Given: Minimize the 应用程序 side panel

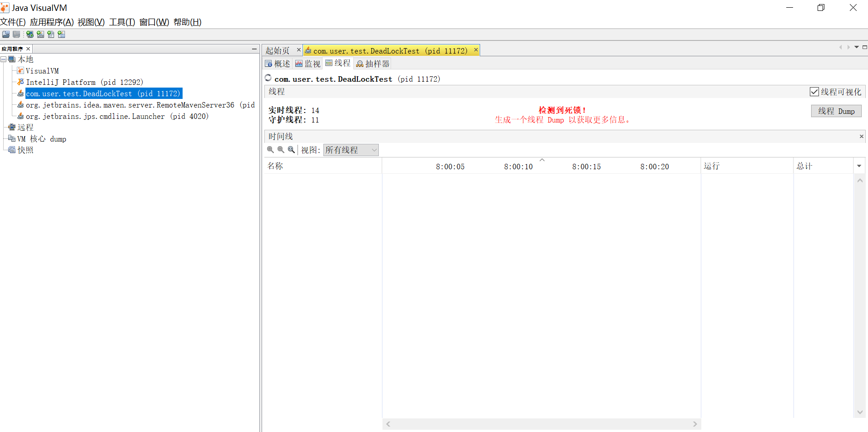Looking at the screenshot, I should coord(254,49).
